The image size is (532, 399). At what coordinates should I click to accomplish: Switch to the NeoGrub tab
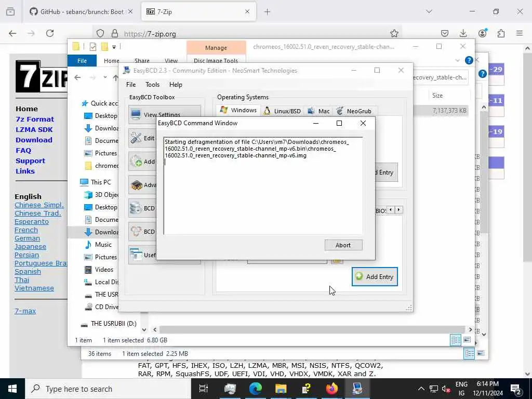coord(354,111)
